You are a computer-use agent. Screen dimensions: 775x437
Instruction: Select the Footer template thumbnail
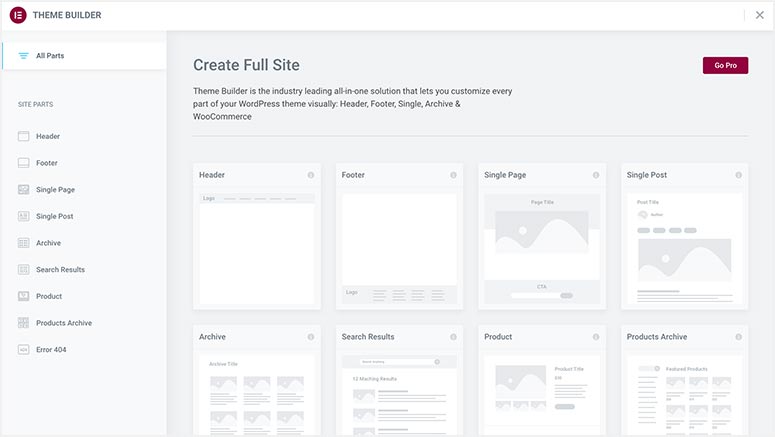pyautogui.click(x=399, y=249)
